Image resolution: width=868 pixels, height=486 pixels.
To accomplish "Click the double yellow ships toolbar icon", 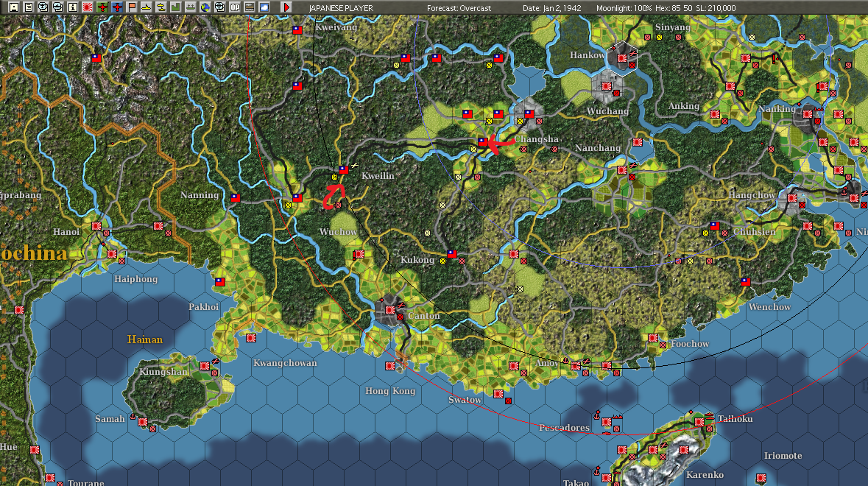I will click(161, 7).
